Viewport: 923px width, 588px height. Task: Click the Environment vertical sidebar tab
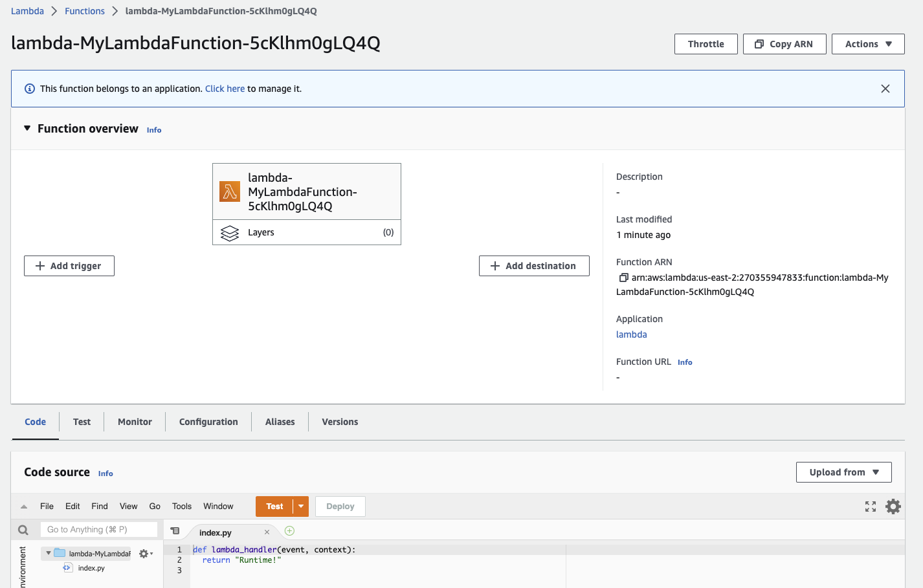pos(23,567)
